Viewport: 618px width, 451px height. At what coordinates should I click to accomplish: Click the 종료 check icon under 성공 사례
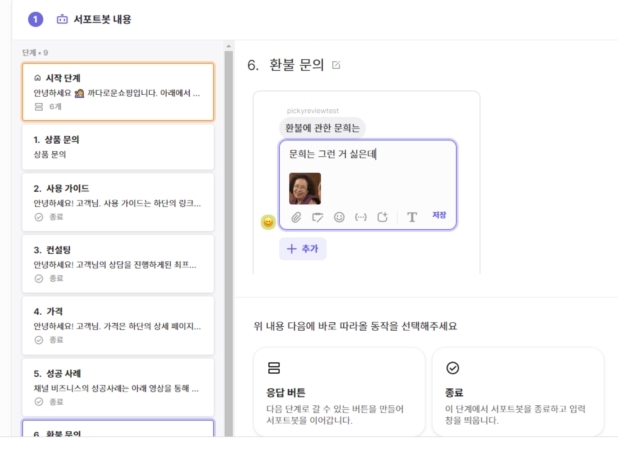tap(39, 402)
